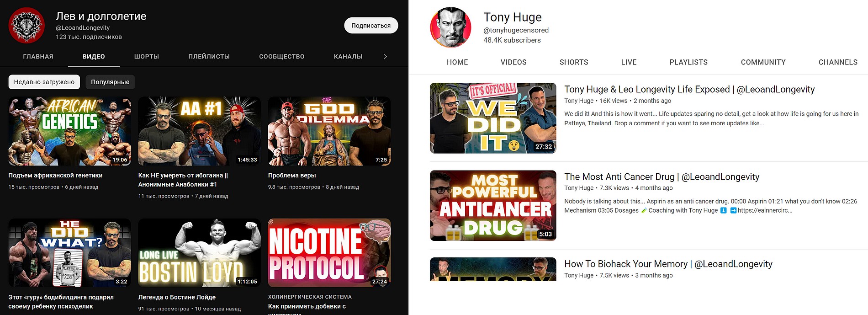
Task: Open the ПЛЕЙЛИСТЫ tab
Action: pyautogui.click(x=209, y=57)
